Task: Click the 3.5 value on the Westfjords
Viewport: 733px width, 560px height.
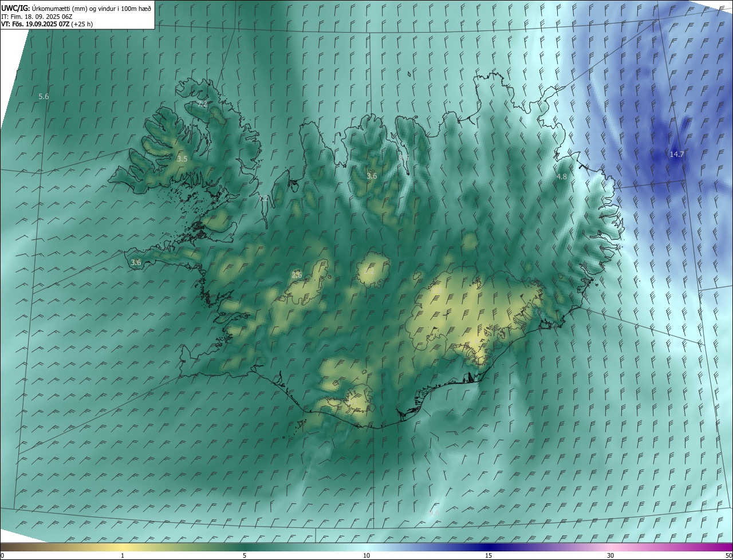Action: coord(182,159)
